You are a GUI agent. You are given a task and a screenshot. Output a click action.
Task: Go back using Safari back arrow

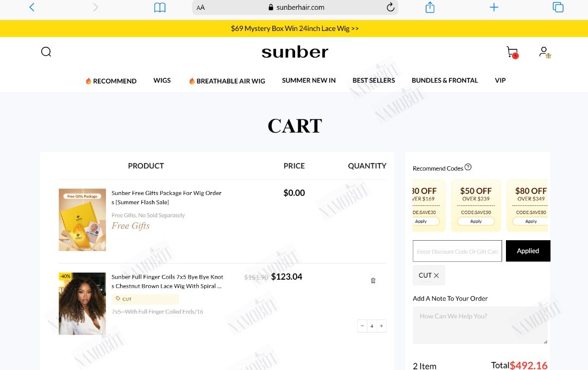tap(32, 7)
